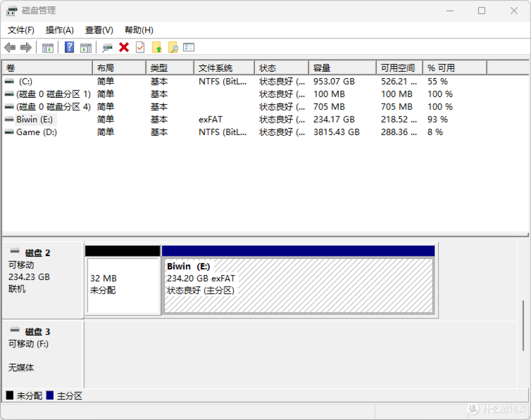
Task: Click the 8 % free cell
Action: click(435, 132)
